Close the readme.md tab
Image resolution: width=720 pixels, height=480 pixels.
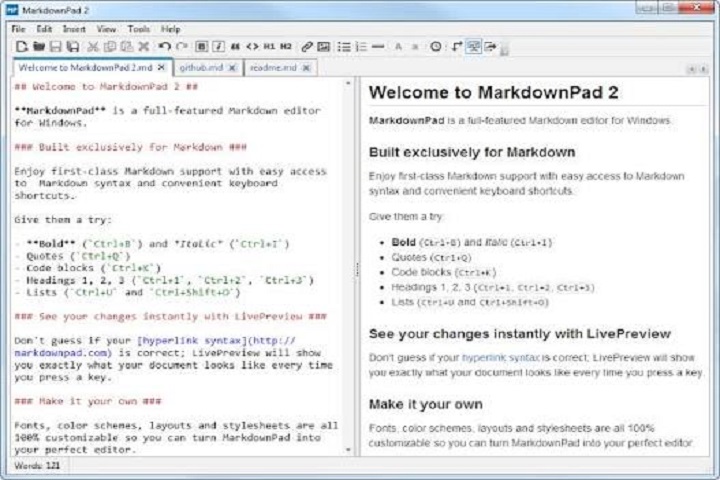[x=305, y=68]
